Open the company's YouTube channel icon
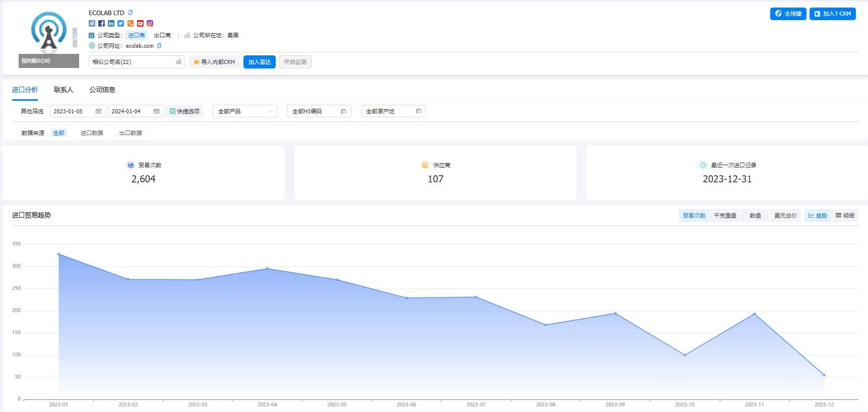Screen dimensions: 868x412 coord(140,23)
